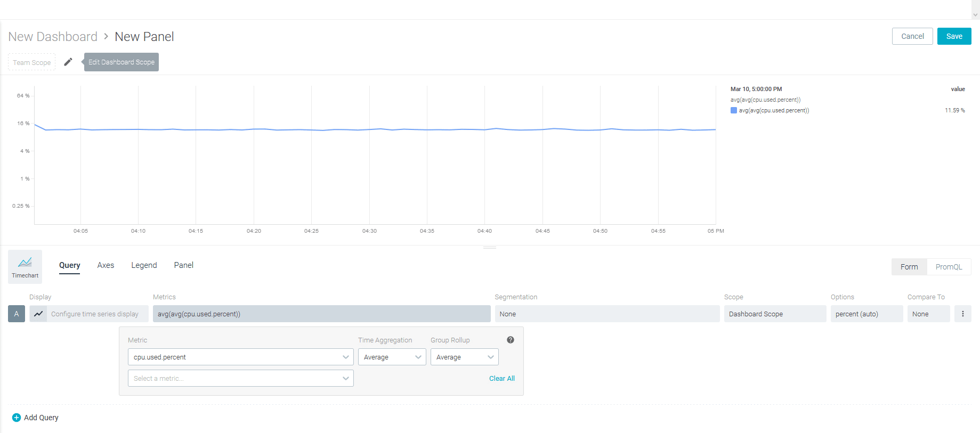
Task: Click Clear All link in metric editor
Action: click(x=501, y=378)
